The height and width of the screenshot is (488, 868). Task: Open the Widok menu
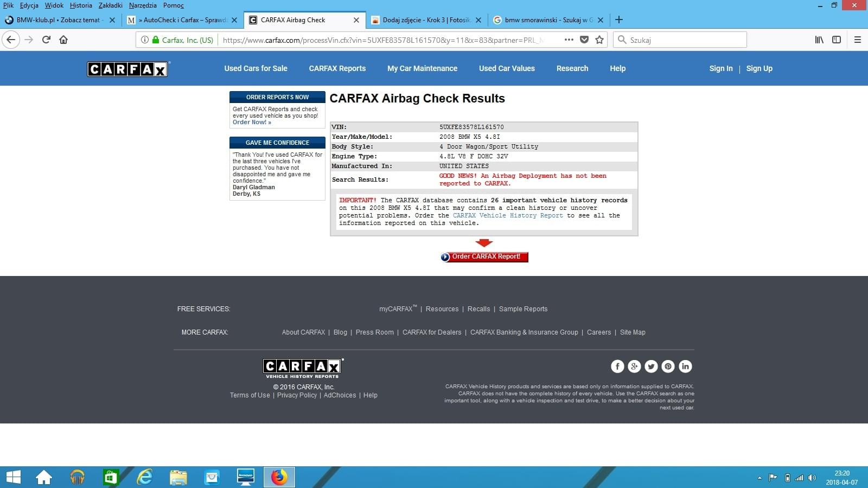[54, 5]
